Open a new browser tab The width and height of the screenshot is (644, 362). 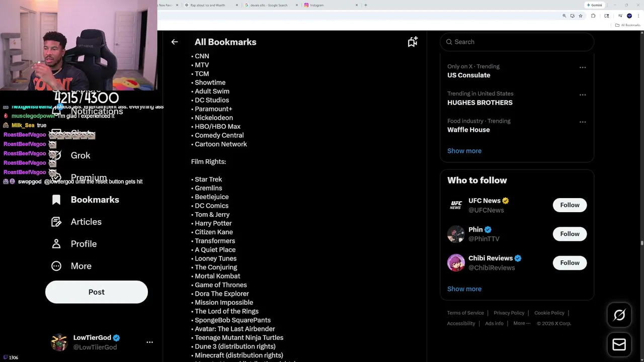(366, 5)
